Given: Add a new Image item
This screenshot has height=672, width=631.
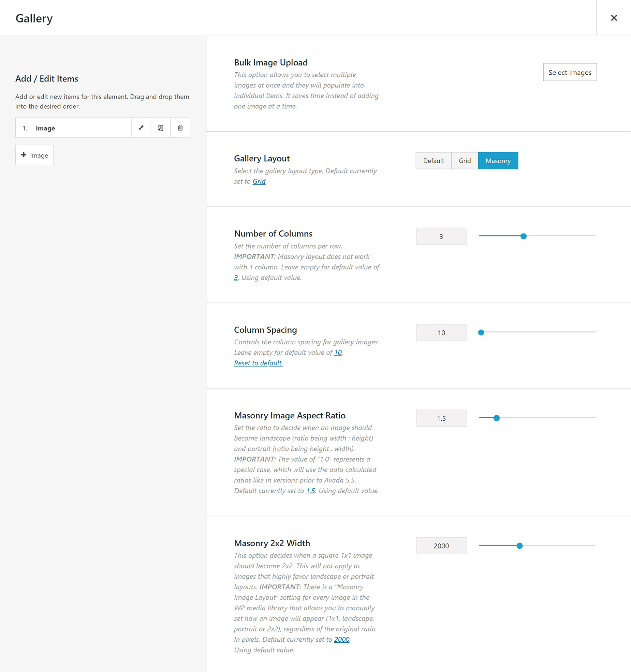Looking at the screenshot, I should coord(34,155).
